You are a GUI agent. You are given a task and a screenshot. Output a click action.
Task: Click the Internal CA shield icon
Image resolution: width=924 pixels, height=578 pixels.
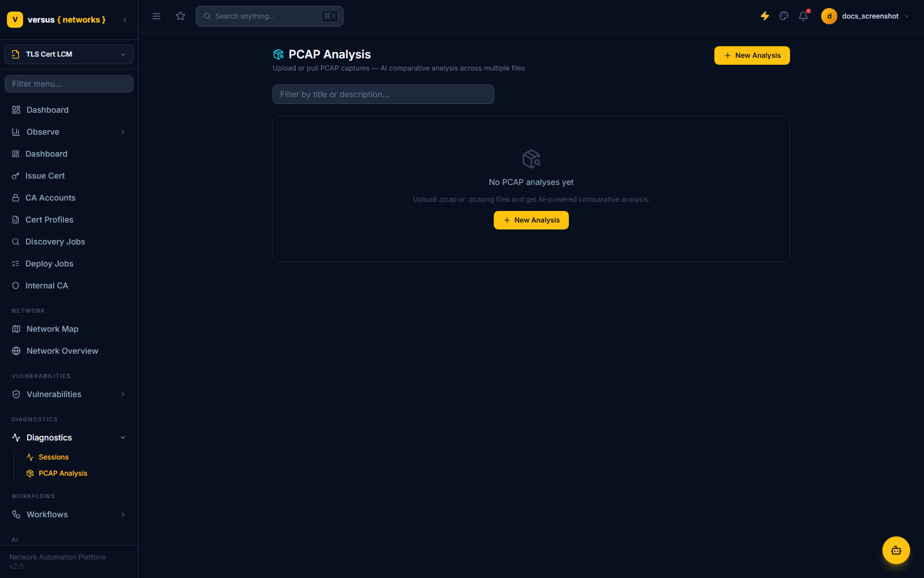click(16, 286)
